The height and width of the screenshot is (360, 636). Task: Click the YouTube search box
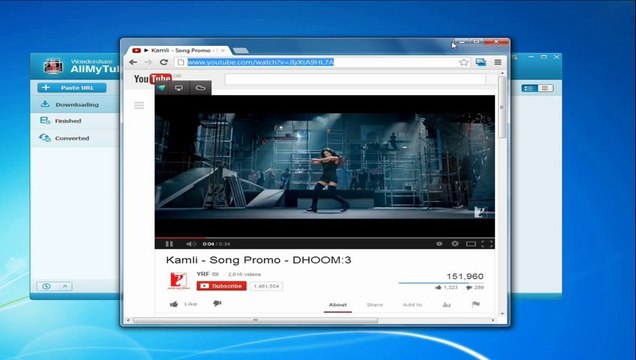coord(355,79)
